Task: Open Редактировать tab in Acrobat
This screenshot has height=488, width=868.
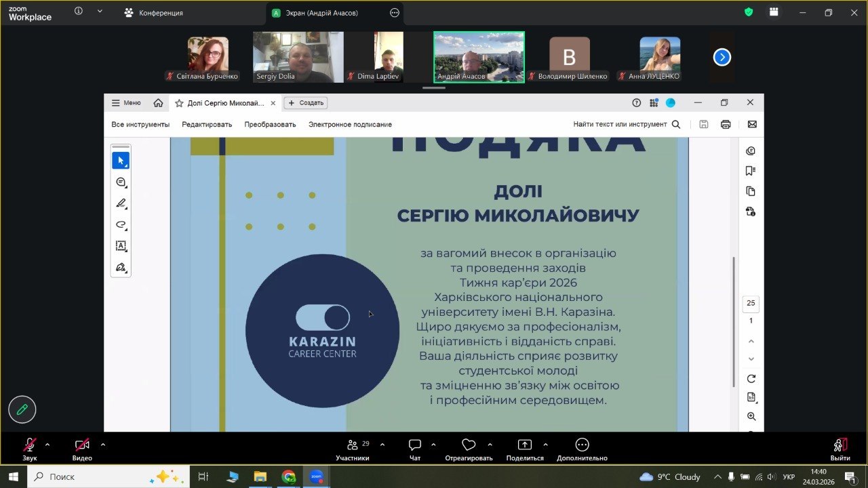Action: coord(207,124)
